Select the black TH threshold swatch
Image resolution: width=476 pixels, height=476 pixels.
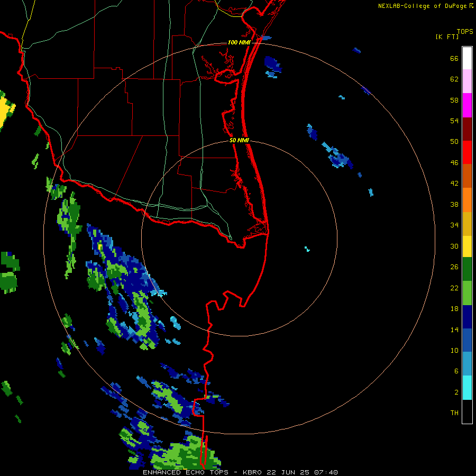point(467,411)
